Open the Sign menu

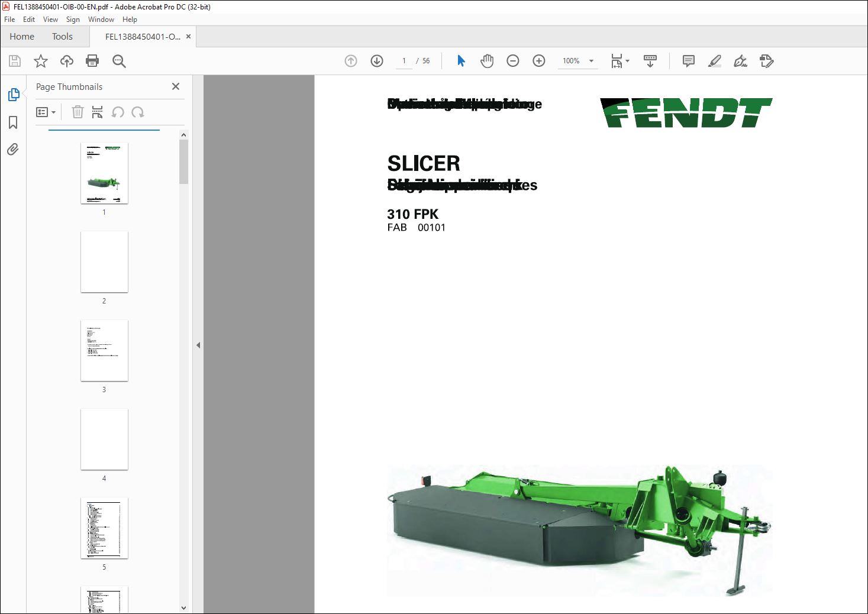pyautogui.click(x=73, y=20)
